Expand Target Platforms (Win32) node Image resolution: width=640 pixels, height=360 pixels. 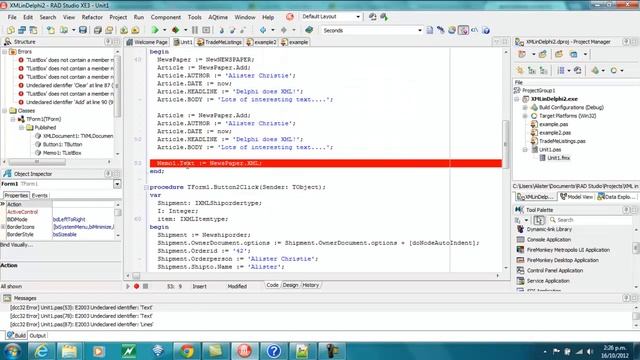tap(525, 116)
